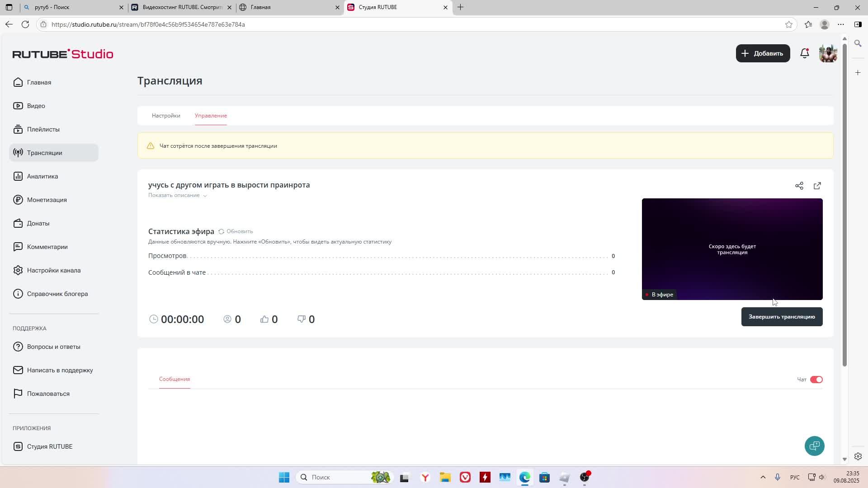868x488 pixels.
Task: Click the Добавить button
Action: click(762, 53)
